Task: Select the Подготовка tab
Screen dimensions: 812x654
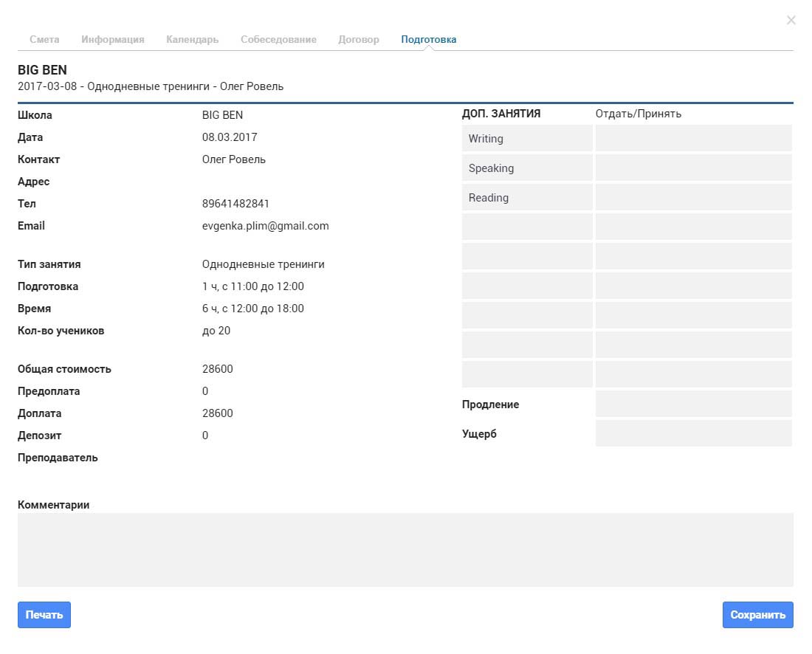Action: coord(429,39)
